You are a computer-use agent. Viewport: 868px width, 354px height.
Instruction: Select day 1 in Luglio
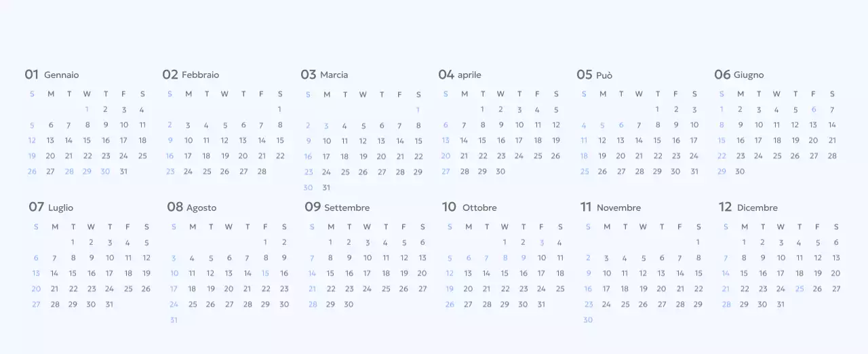point(73,242)
